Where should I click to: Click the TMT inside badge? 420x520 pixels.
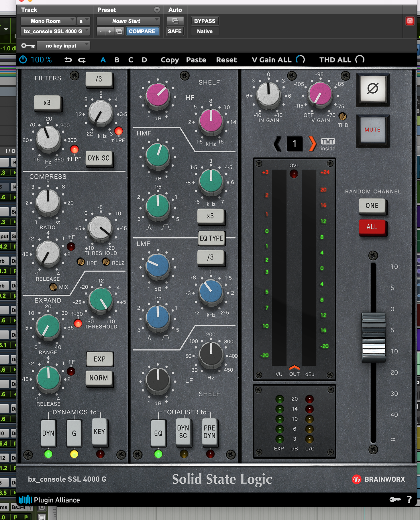328,145
